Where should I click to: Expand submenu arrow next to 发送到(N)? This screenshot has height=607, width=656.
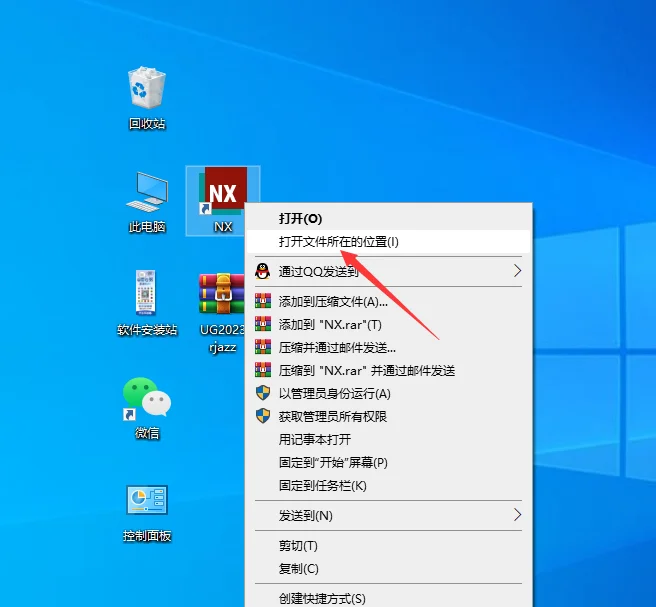(x=517, y=515)
